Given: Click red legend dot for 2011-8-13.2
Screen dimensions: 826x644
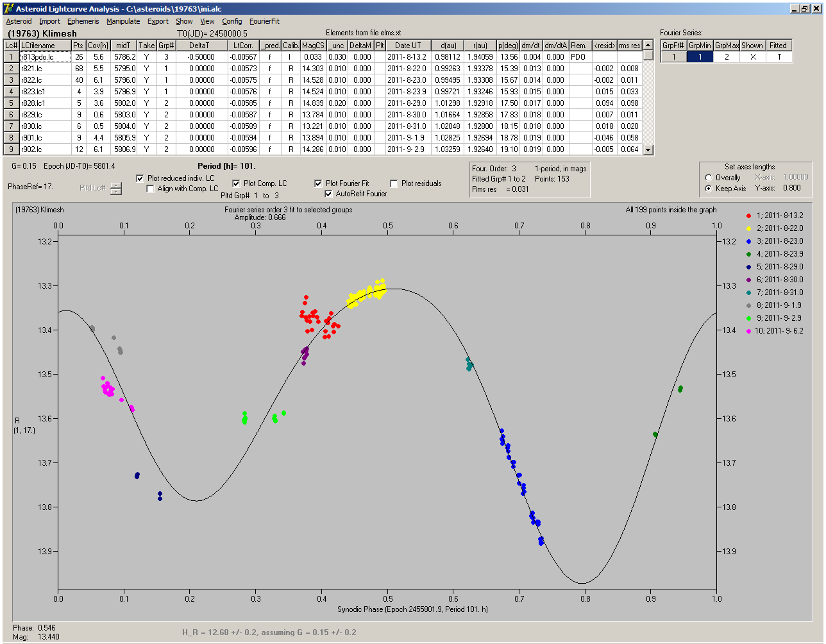Looking at the screenshot, I should 748,216.
